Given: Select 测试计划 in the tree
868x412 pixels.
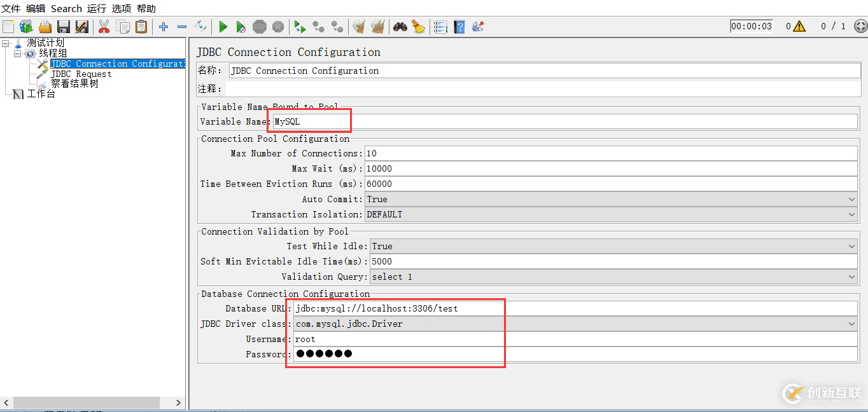Looking at the screenshot, I should coord(45,43).
